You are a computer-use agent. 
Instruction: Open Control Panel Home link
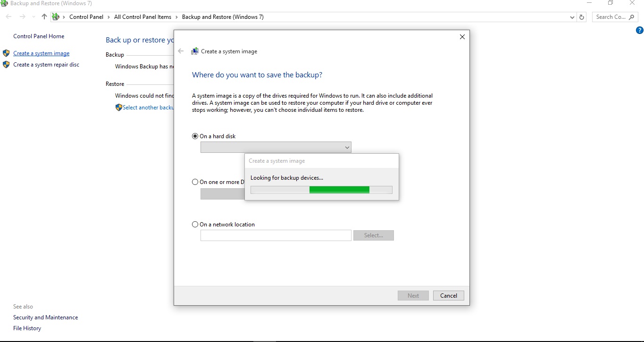point(39,36)
